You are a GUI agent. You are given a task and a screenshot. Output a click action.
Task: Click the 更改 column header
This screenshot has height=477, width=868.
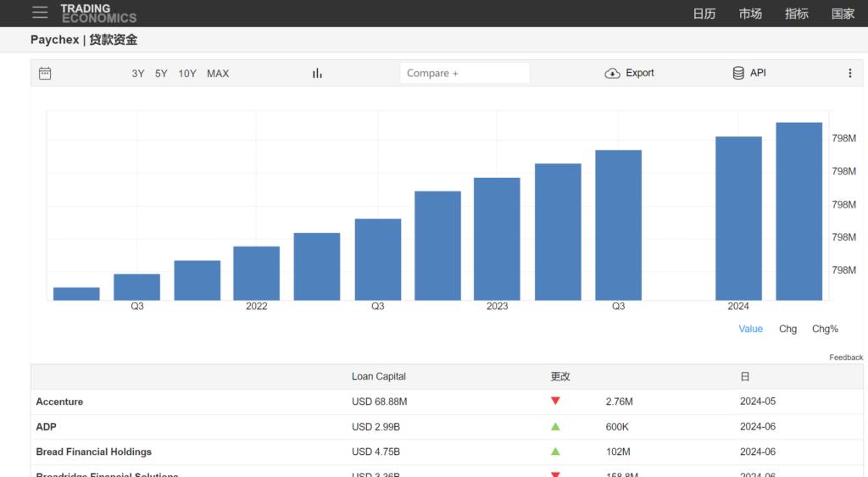(x=560, y=376)
